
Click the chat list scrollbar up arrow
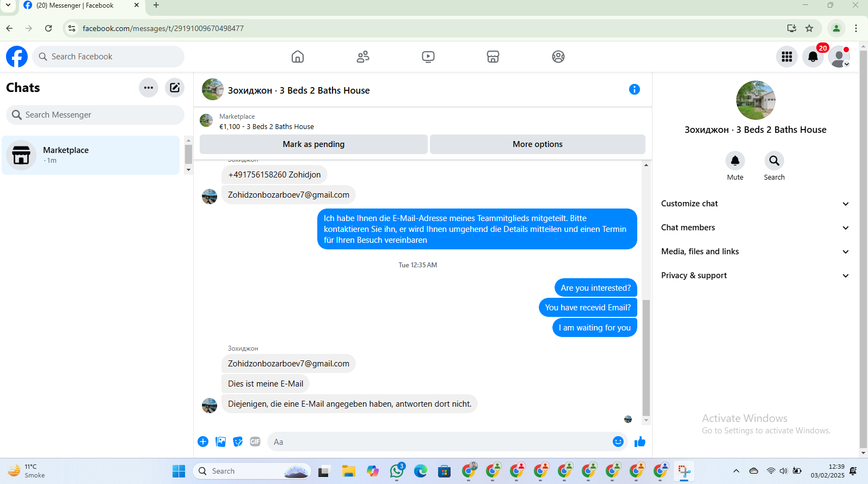click(188, 140)
